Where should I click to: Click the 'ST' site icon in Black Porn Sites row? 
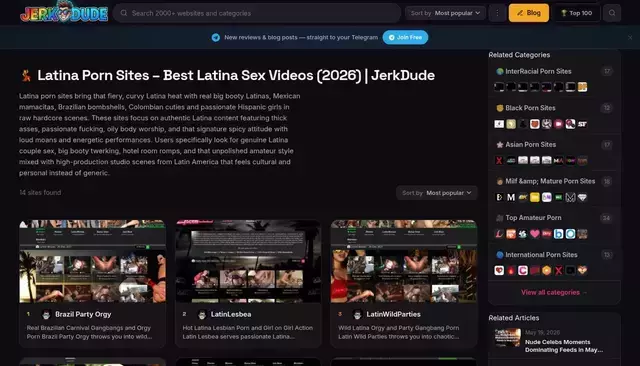582,124
